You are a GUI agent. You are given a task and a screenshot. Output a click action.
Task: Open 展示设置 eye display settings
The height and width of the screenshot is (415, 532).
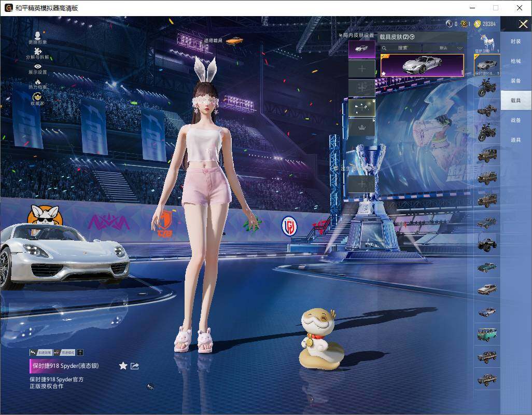[38, 66]
